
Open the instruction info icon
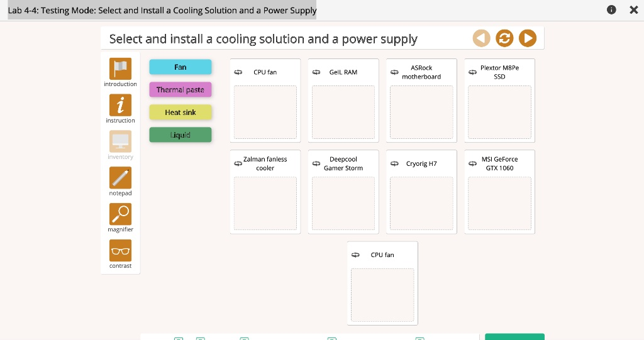coord(120,105)
